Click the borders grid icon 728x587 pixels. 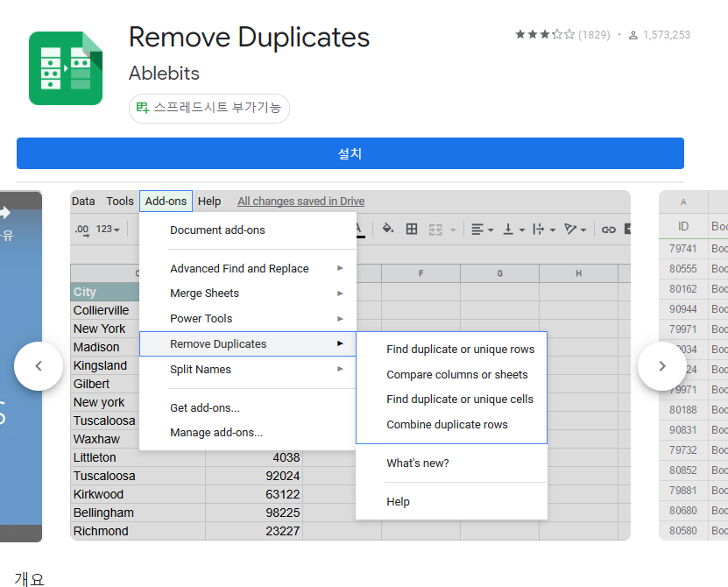[412, 229]
